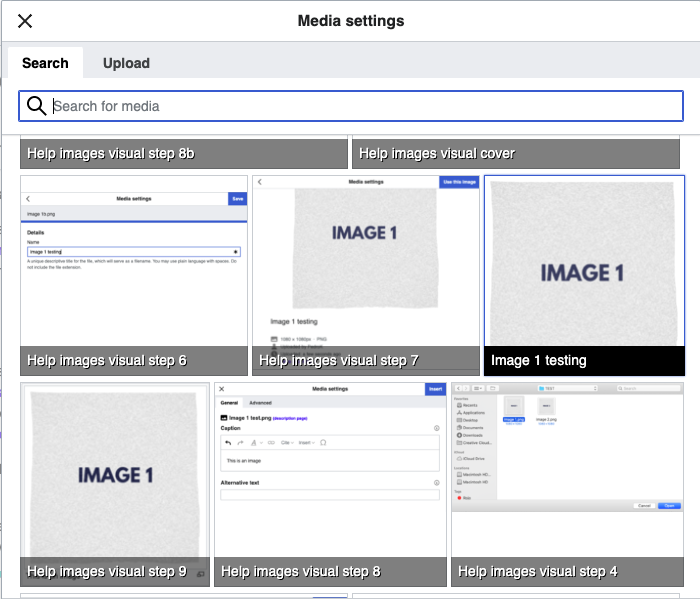Select the Search tab
Viewport: 700px width, 599px height.
pos(45,63)
